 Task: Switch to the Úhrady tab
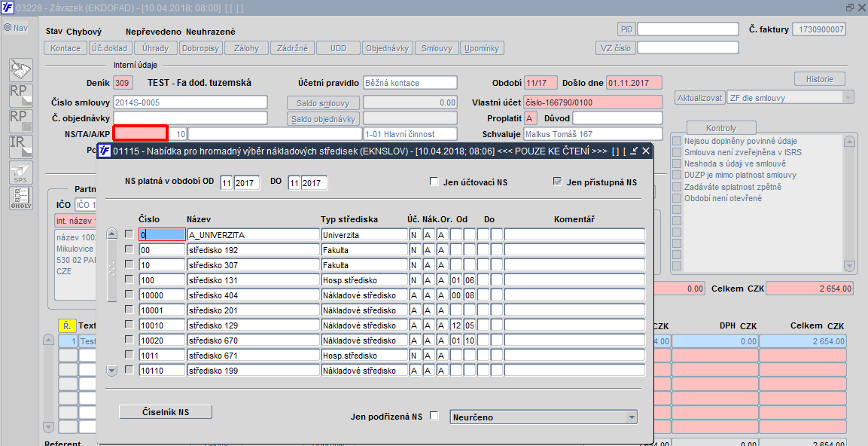click(x=155, y=48)
